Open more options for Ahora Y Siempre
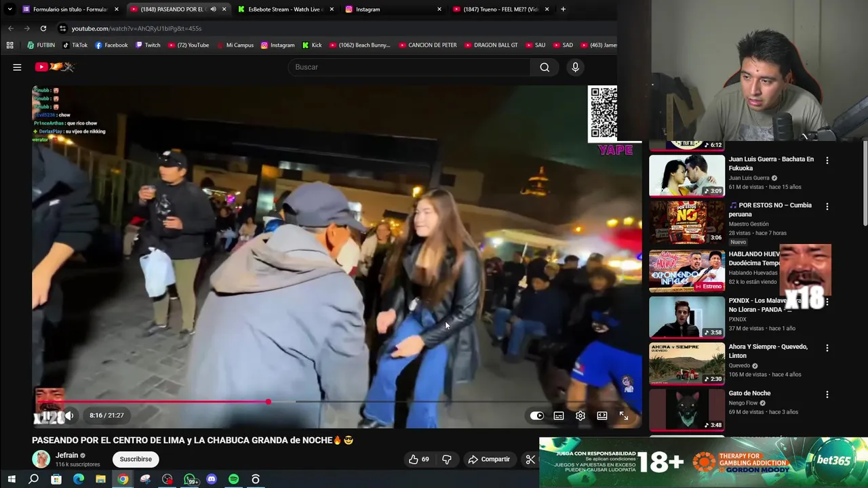Image resolution: width=868 pixels, height=488 pixels. coord(827,348)
